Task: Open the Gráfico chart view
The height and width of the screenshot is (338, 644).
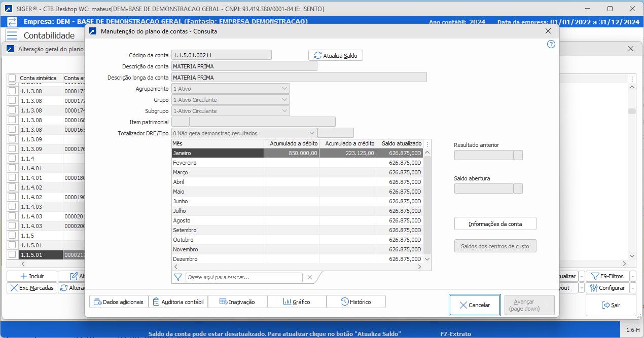Action: pos(297,302)
